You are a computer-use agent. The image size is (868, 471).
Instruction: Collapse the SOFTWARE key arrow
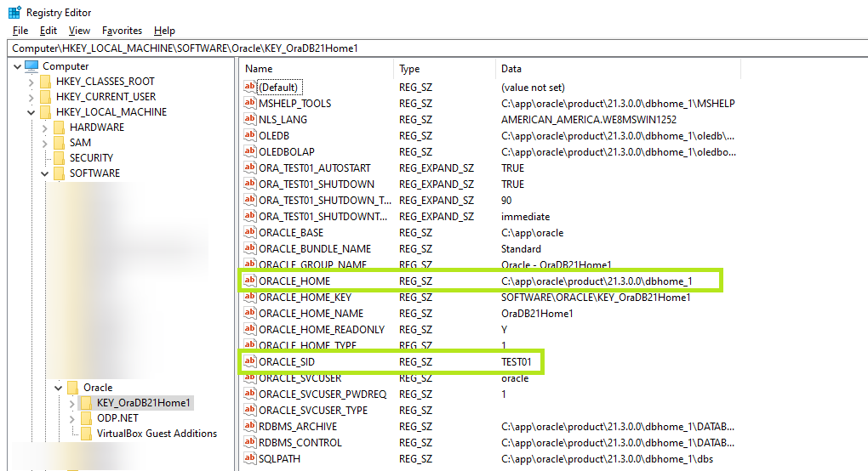(x=45, y=173)
